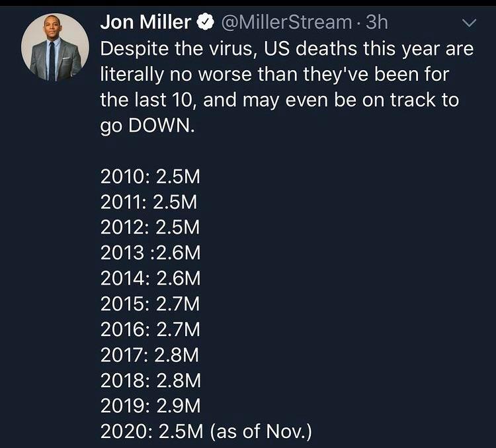Click the '2013 :2.6M' line

click(150, 252)
